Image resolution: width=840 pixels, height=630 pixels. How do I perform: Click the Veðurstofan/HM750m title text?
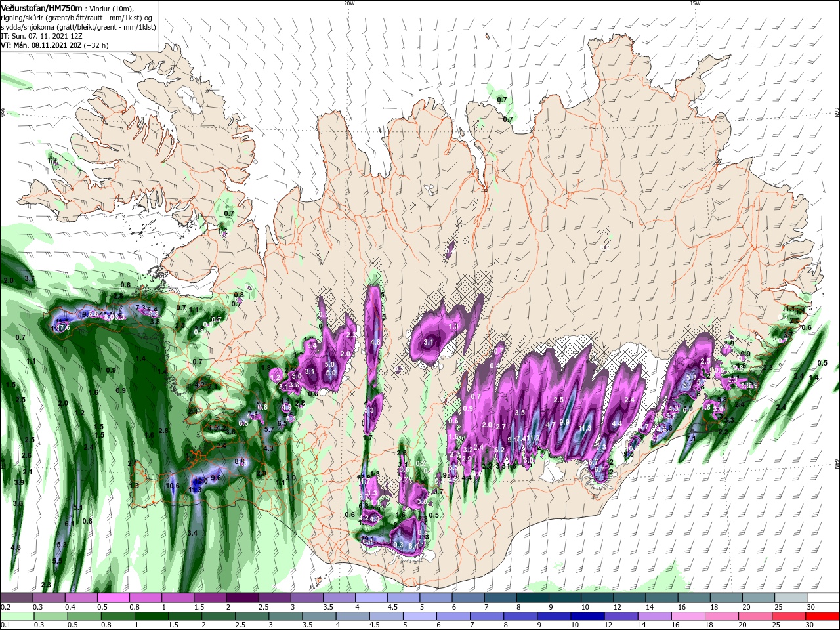coord(41,8)
